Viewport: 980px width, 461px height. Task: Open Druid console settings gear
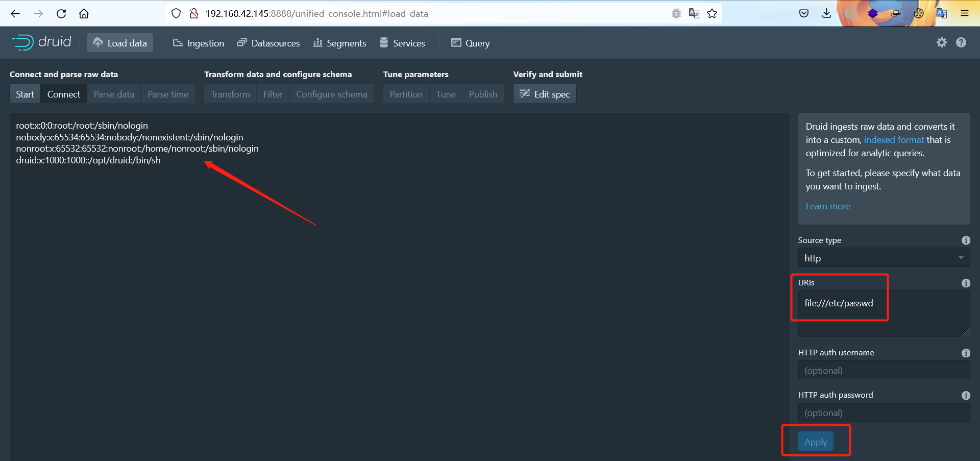tap(942, 42)
